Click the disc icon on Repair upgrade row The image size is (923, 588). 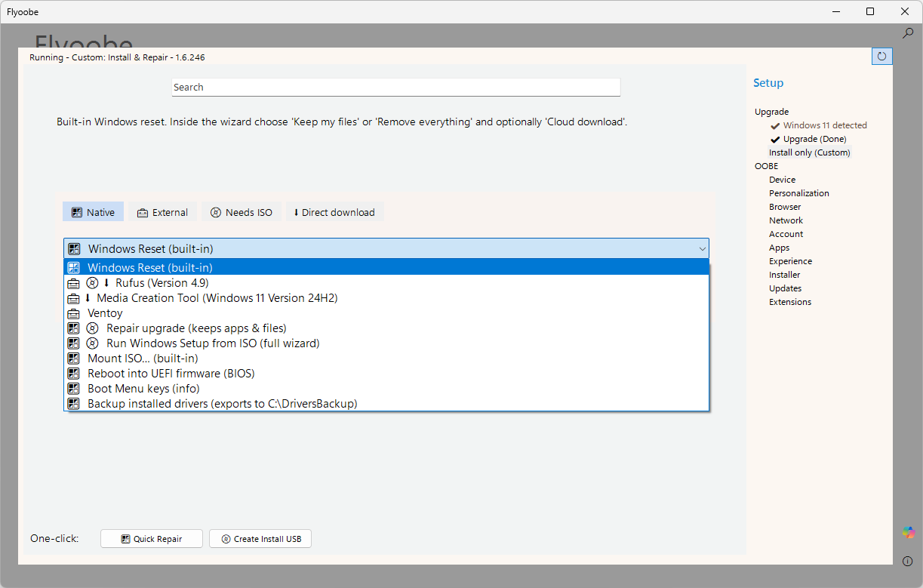[x=92, y=328]
